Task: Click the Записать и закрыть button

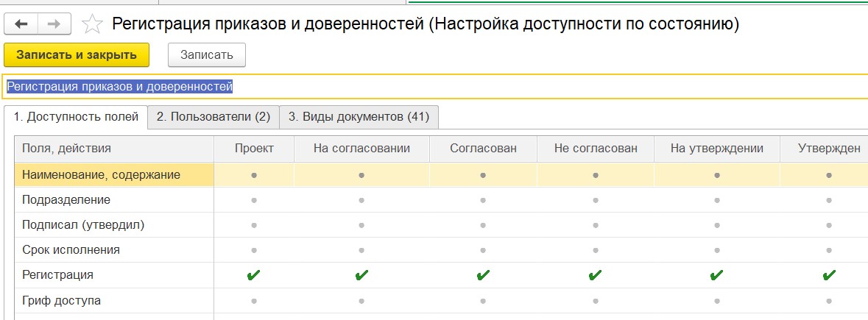Action: (77, 55)
